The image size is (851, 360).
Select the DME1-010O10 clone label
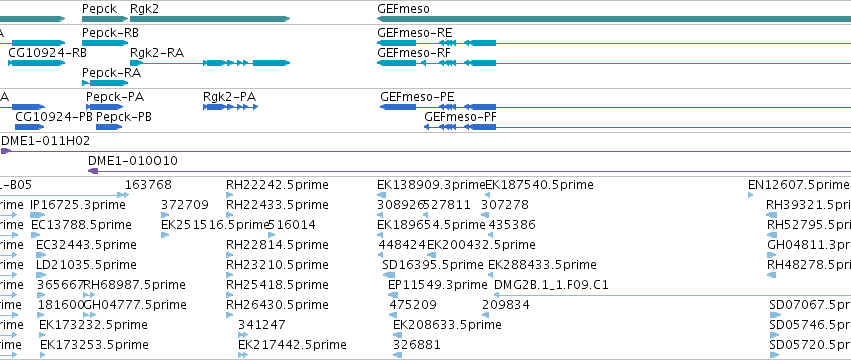pyautogui.click(x=132, y=161)
